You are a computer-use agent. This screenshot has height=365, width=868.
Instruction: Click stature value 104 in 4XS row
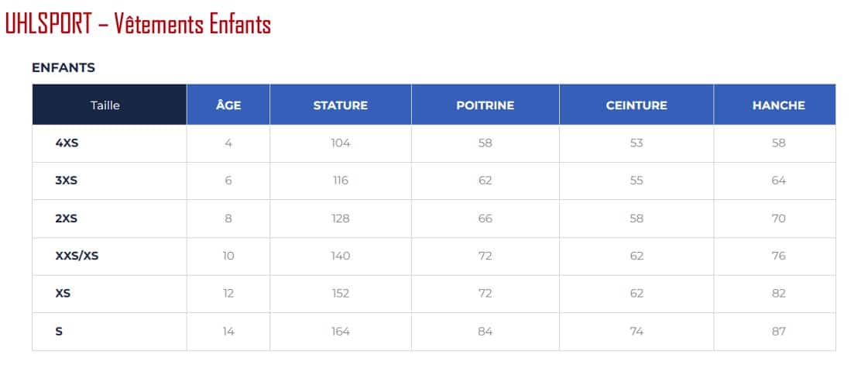341,143
